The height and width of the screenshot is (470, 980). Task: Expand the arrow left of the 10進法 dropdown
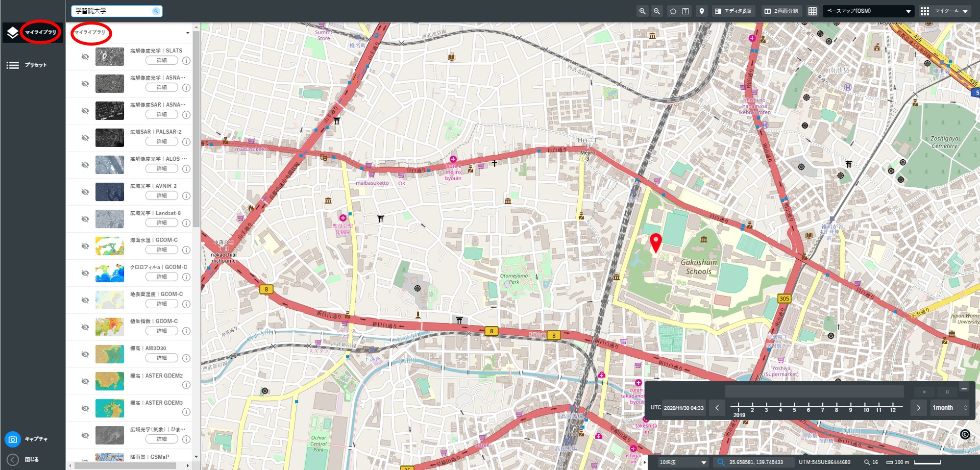pos(645,462)
